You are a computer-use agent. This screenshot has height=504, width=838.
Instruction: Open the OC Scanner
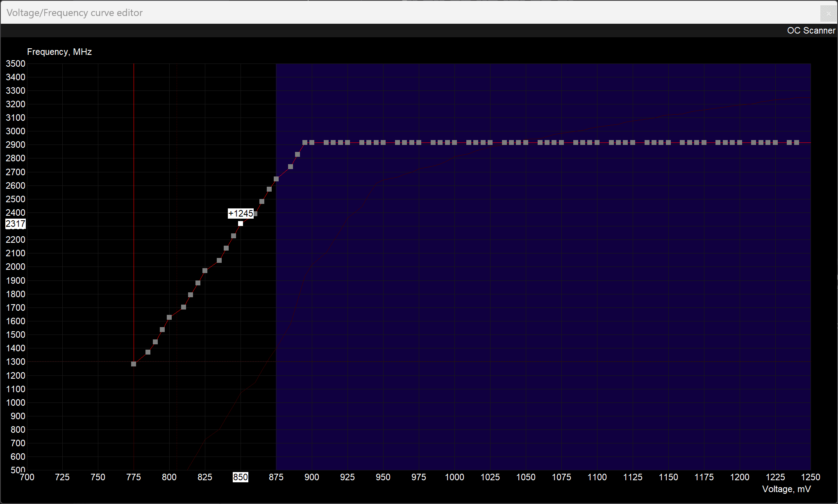point(811,31)
